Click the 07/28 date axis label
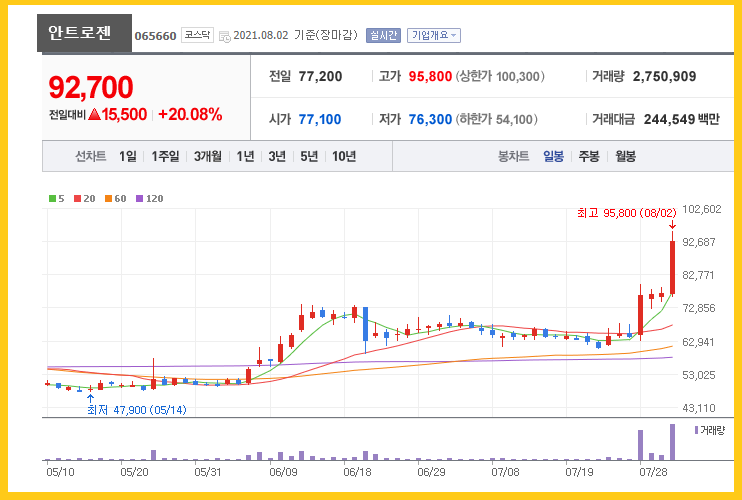The width and height of the screenshot is (742, 500). pos(653,472)
